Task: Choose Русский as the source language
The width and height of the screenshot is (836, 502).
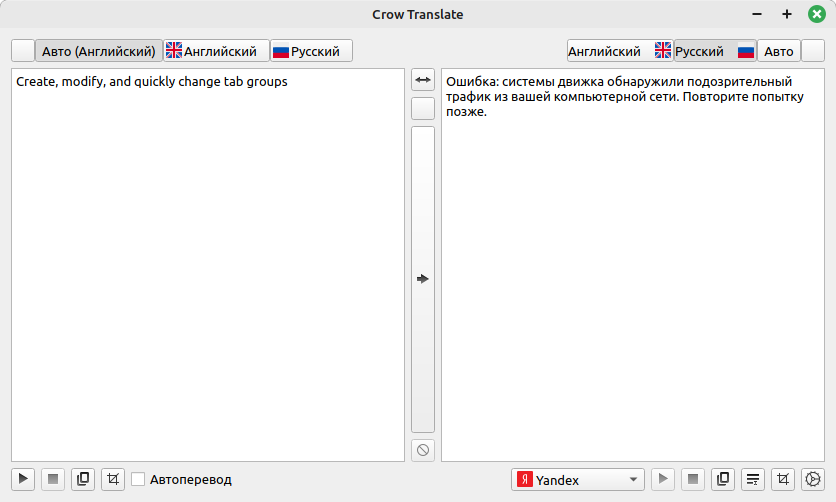Action: click(312, 51)
